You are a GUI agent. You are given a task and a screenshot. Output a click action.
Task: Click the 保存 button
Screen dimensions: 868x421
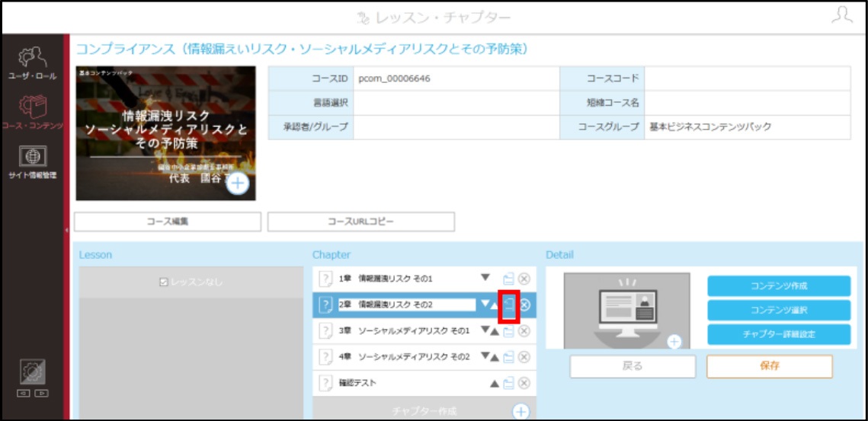pyautogui.click(x=770, y=366)
